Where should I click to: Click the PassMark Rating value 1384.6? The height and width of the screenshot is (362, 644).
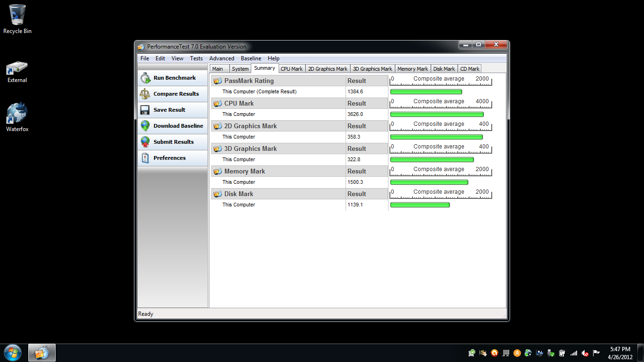point(355,91)
